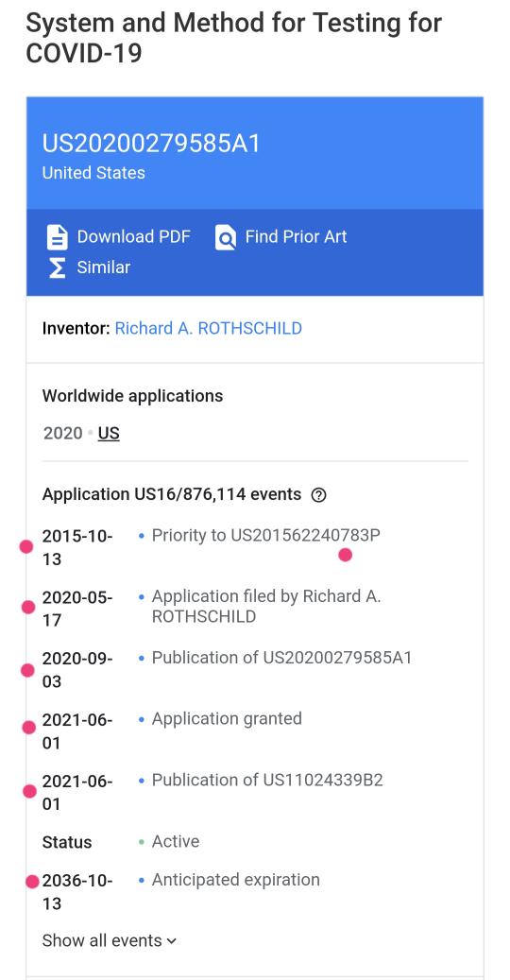Screen dimensions: 510x980
Task: Select patent number US20200279585A1 text
Action: coord(151,143)
